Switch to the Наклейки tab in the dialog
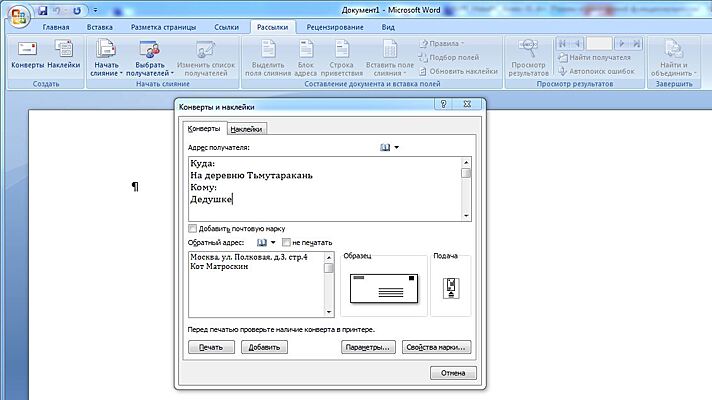Screen dimensions: 712x400 point(245,128)
